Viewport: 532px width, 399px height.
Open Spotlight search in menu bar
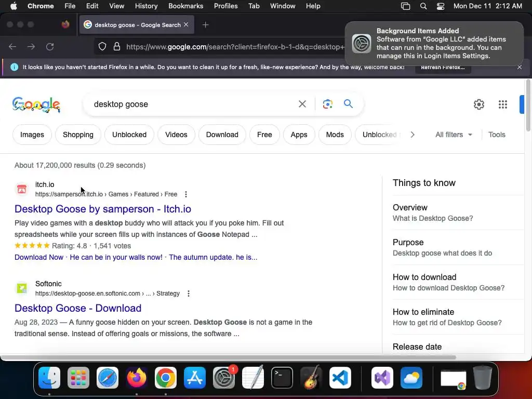pyautogui.click(x=423, y=6)
